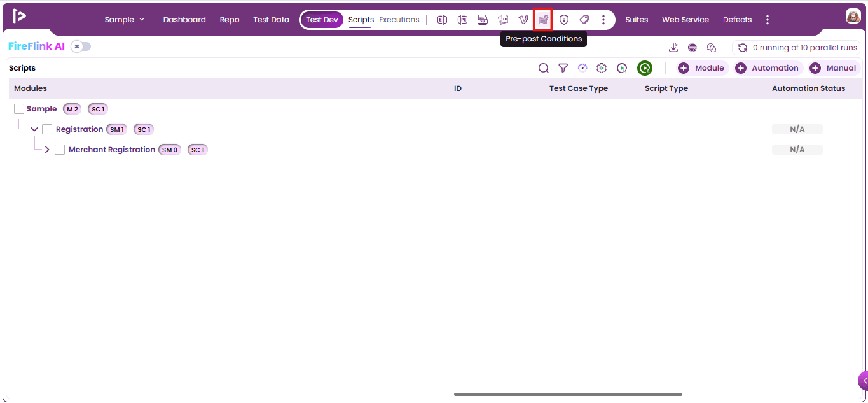Click the filter funnel icon in Scripts
This screenshot has height=403, width=868.
click(x=563, y=68)
